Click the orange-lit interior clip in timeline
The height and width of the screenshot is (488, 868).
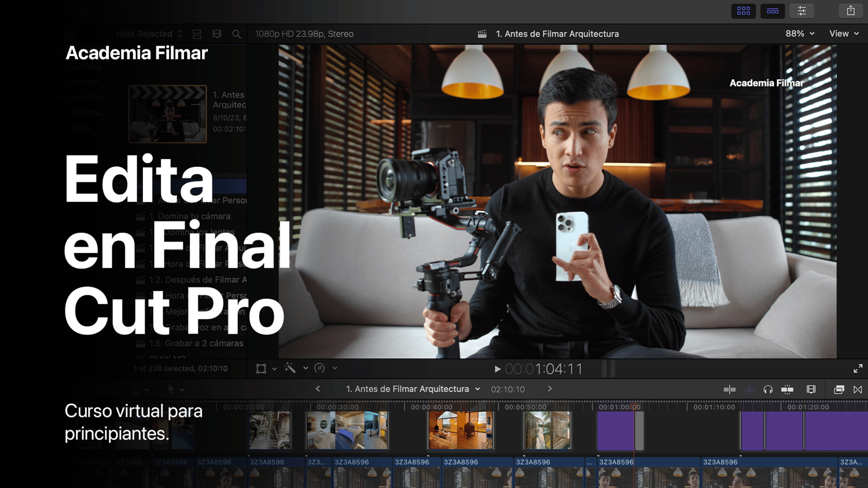click(x=461, y=431)
